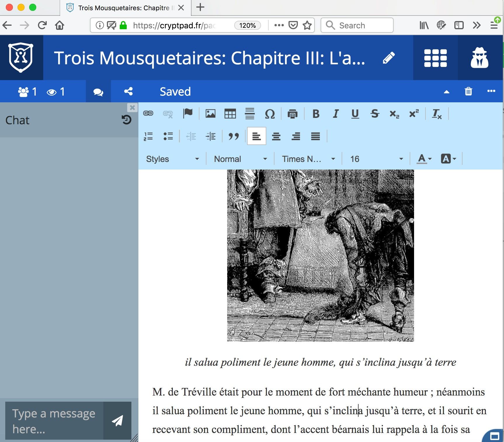Click the italic image caption text

tap(320, 362)
